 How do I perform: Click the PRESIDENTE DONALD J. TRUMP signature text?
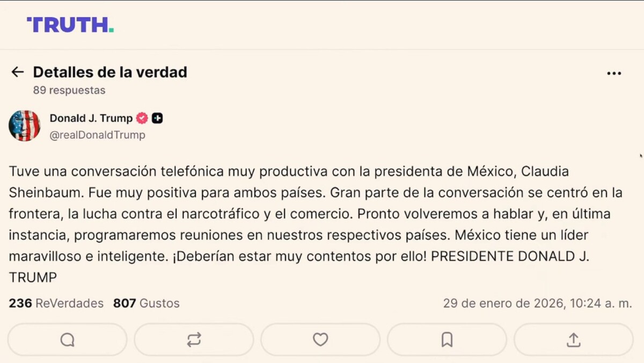tap(510, 257)
